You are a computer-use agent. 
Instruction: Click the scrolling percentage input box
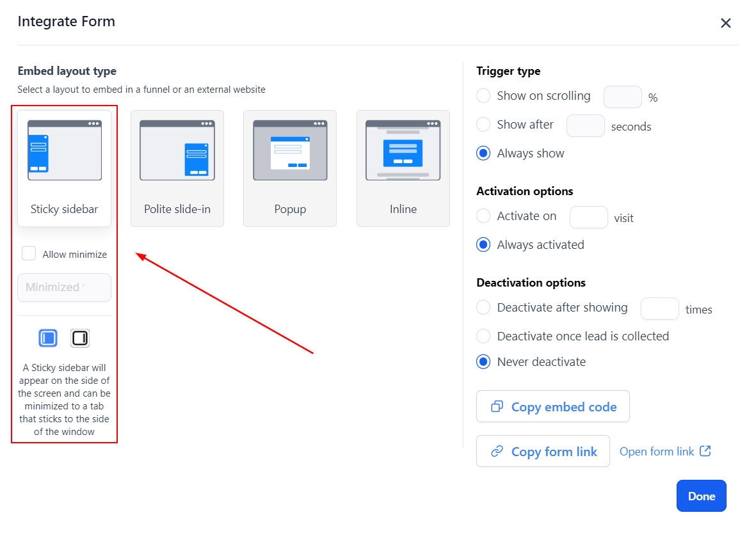[622, 97]
